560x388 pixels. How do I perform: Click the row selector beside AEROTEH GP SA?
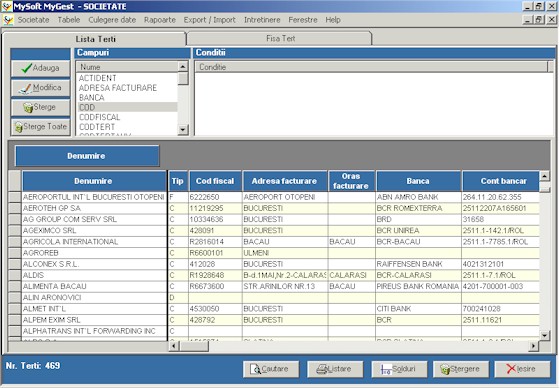(15, 208)
